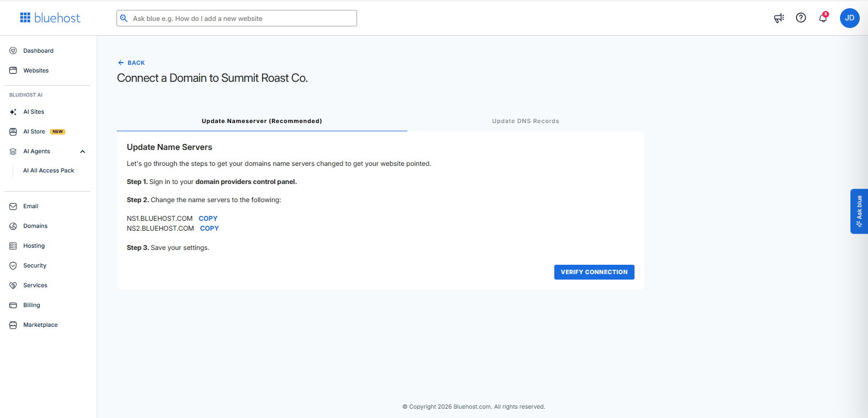
Task: Open AI All Access Pack
Action: (x=49, y=171)
